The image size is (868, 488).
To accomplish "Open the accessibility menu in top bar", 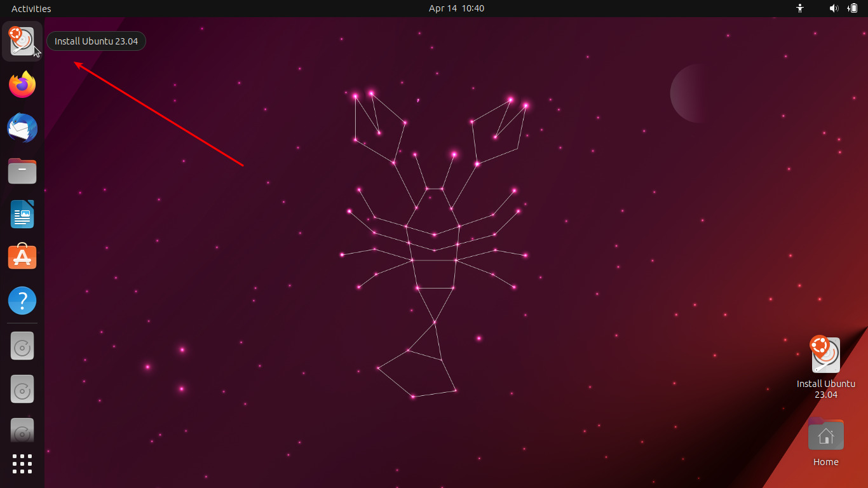I will click(x=800, y=8).
